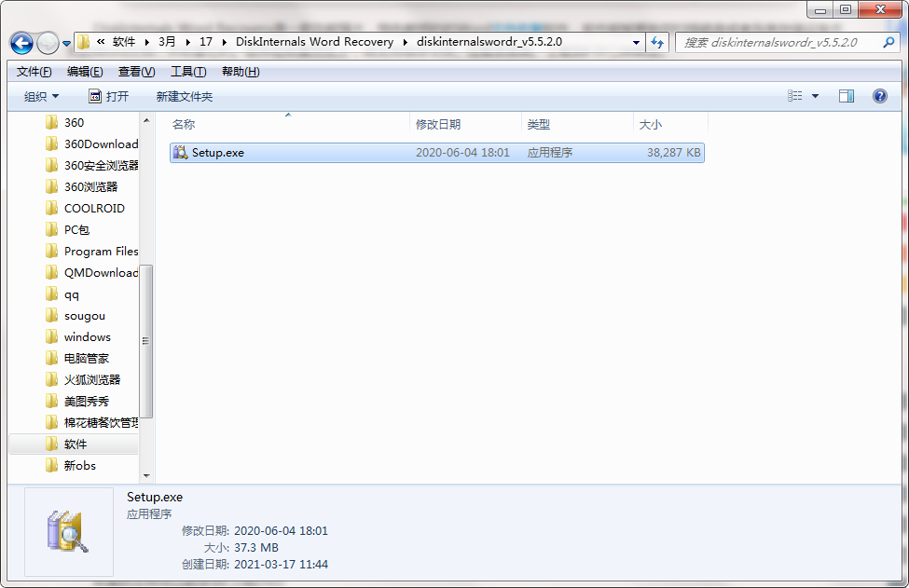Navigate to DiskInternals Word Recovery breadcrumb
The width and height of the screenshot is (909, 588).
[314, 42]
